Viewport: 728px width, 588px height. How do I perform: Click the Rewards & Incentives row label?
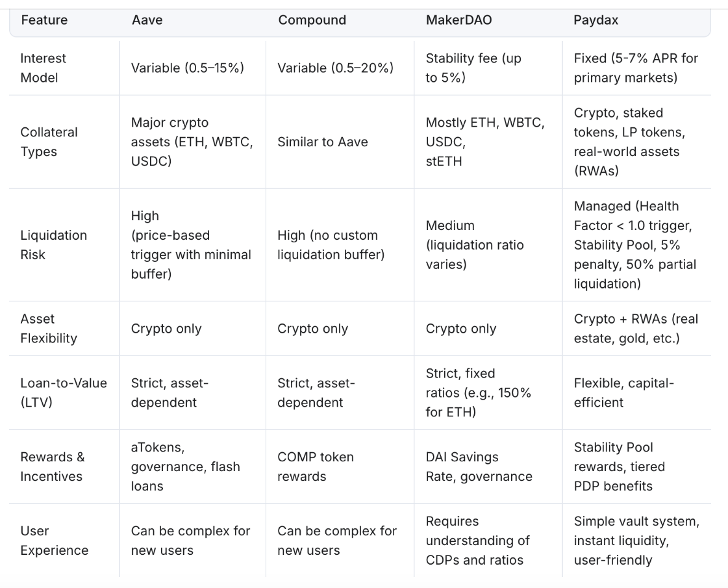52,467
